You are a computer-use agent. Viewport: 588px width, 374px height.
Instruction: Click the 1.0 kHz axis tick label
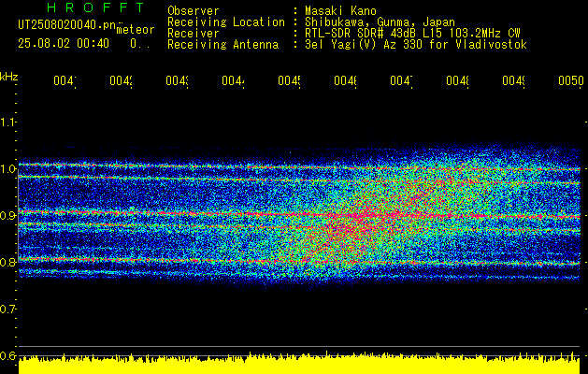coord(8,169)
